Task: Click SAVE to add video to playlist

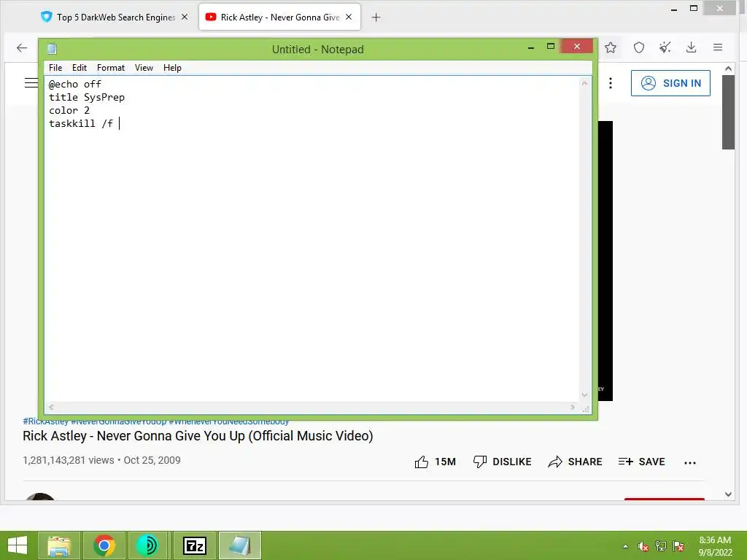Action: 641,462
